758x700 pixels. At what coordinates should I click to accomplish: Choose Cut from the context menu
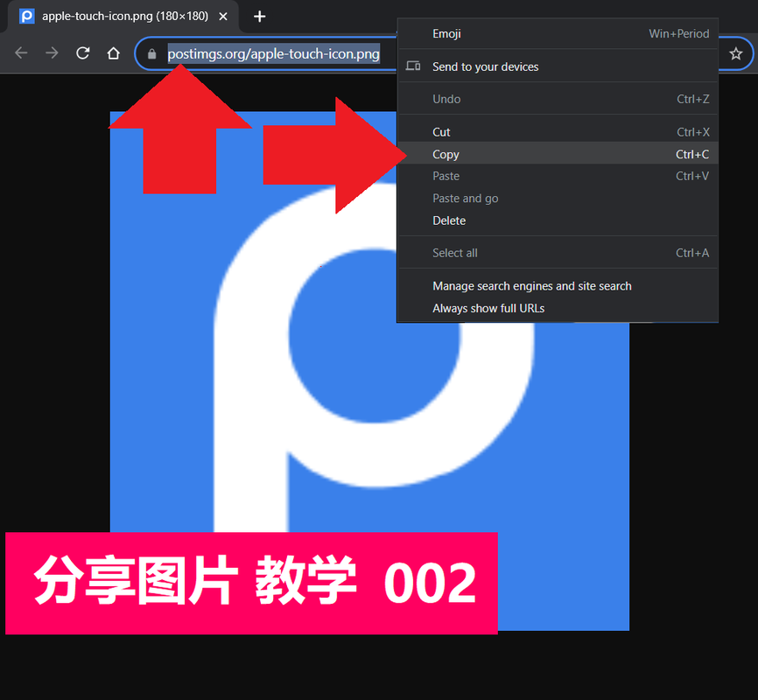558,132
